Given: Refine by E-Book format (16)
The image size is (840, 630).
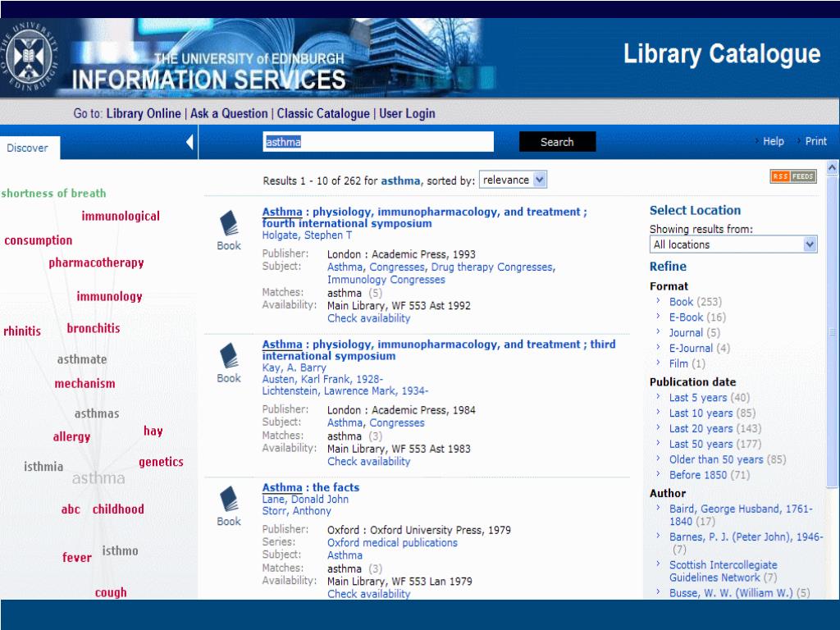Looking at the screenshot, I should click(697, 317).
